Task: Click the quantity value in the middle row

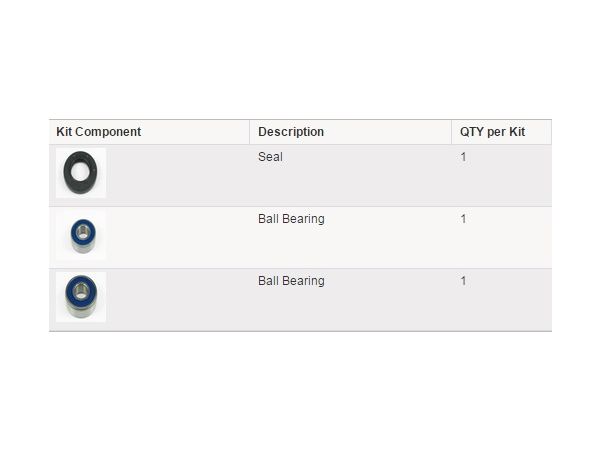Action: click(463, 218)
